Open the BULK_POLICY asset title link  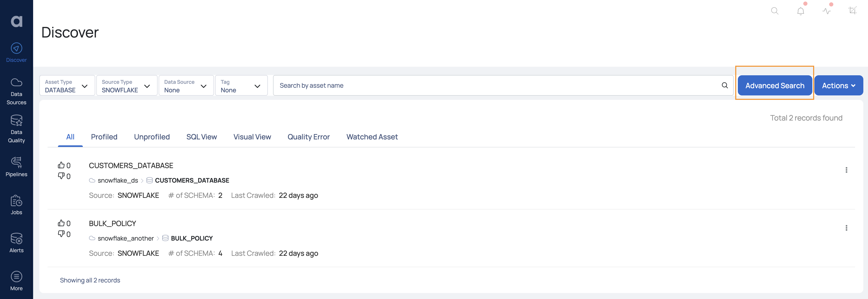point(113,223)
